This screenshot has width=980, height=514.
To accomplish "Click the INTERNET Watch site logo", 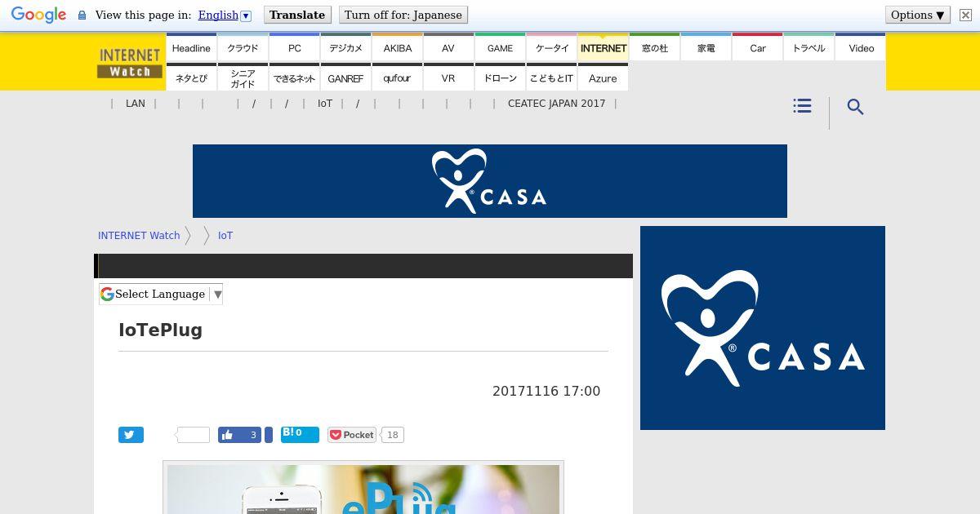I will (129, 62).
